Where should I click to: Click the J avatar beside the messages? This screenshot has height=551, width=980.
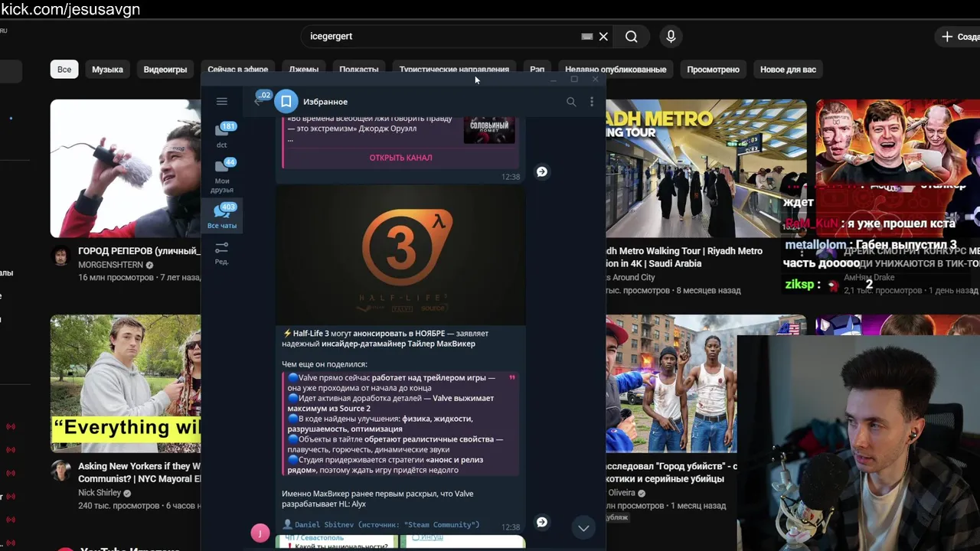[x=260, y=533]
